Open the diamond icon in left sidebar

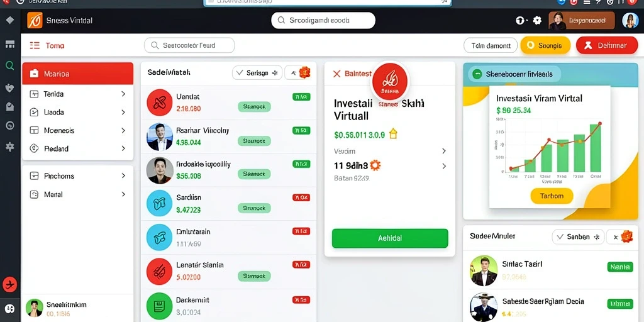[x=10, y=20]
